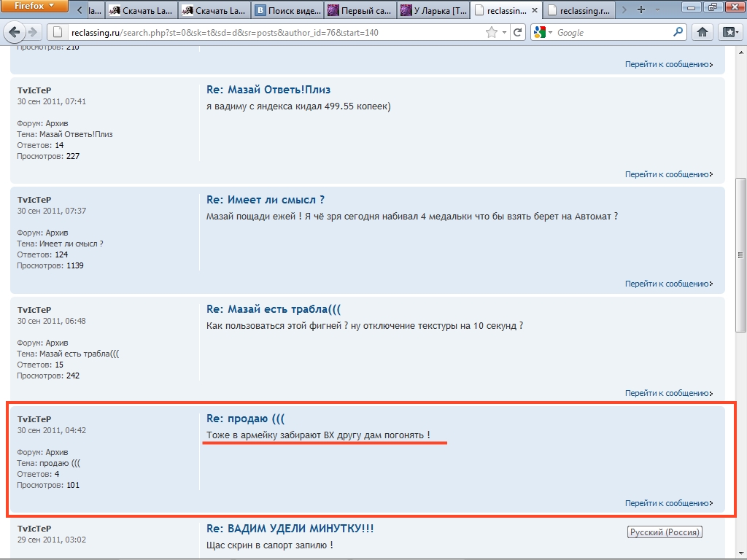Image resolution: width=747 pixels, height=560 pixels.
Task: Open post title 'Re: Мазай Ответь!Плиз'
Action: pyautogui.click(x=268, y=90)
